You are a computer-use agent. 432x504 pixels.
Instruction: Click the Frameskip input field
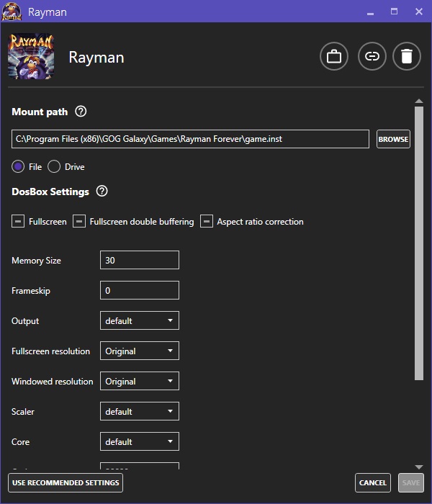[x=140, y=290]
